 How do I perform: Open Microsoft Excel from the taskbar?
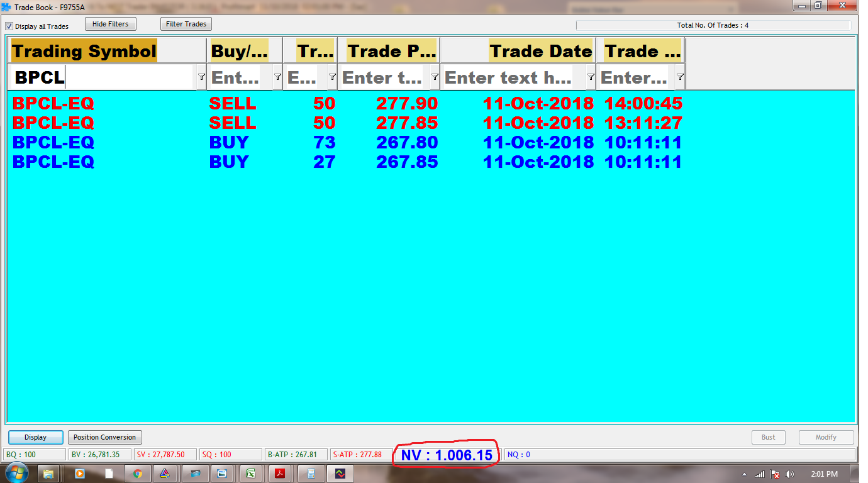pyautogui.click(x=251, y=474)
